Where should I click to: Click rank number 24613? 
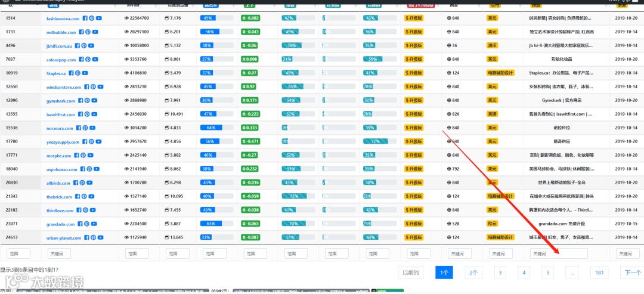[11, 238]
